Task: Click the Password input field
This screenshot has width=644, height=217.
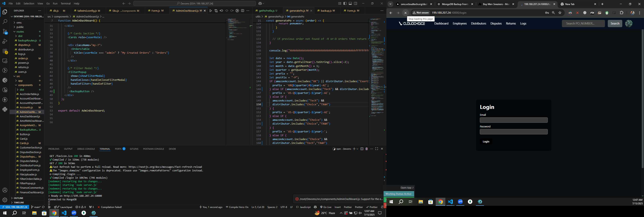Action: [514, 132]
